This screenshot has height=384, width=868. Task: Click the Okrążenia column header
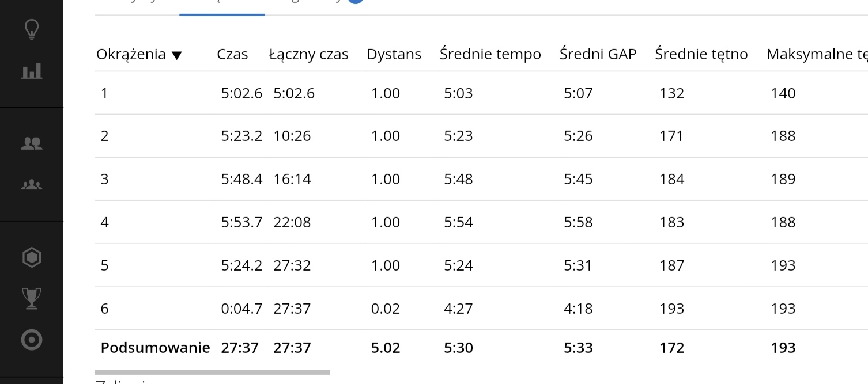(131, 54)
